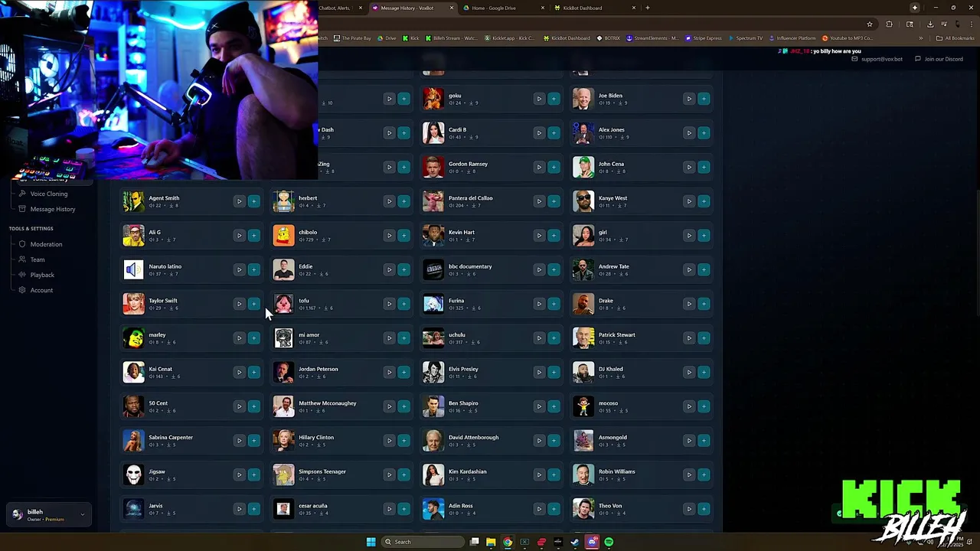Expand the billeh account menu
The width and height of the screenshot is (980, 551).
[x=49, y=515]
